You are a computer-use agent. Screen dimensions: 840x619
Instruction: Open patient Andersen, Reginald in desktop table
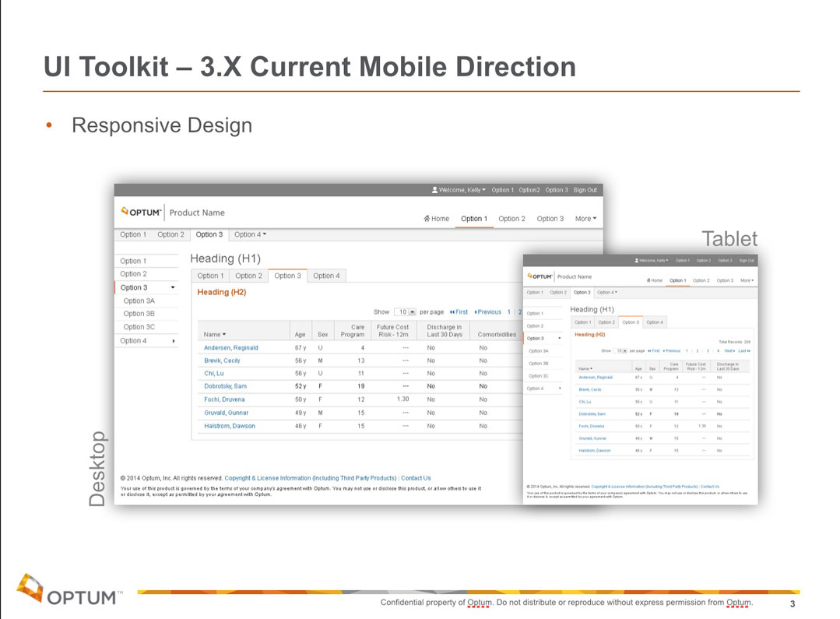coord(230,347)
